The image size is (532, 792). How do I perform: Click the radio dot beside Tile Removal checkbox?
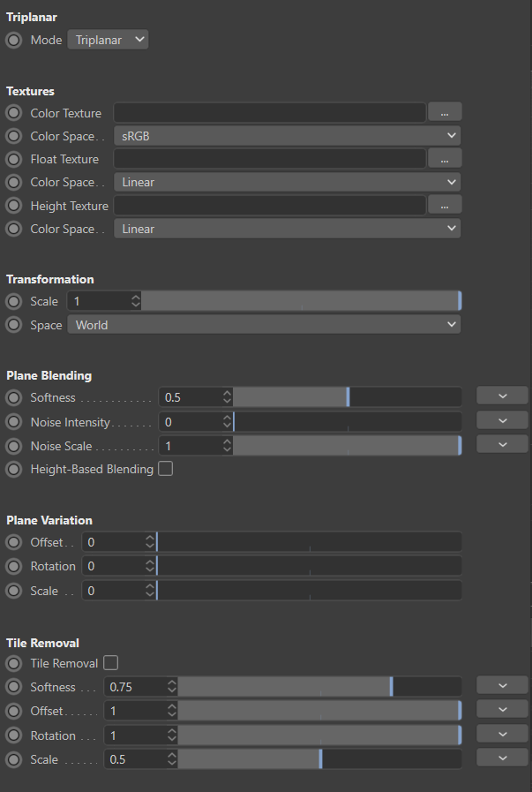click(x=14, y=663)
